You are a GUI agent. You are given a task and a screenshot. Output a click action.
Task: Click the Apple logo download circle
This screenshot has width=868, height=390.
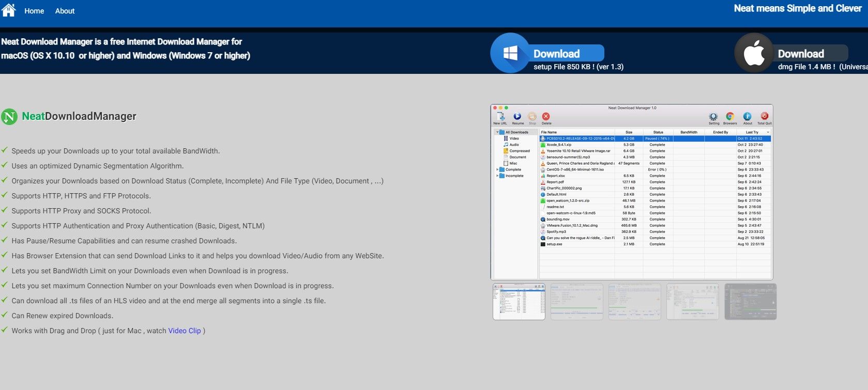754,53
